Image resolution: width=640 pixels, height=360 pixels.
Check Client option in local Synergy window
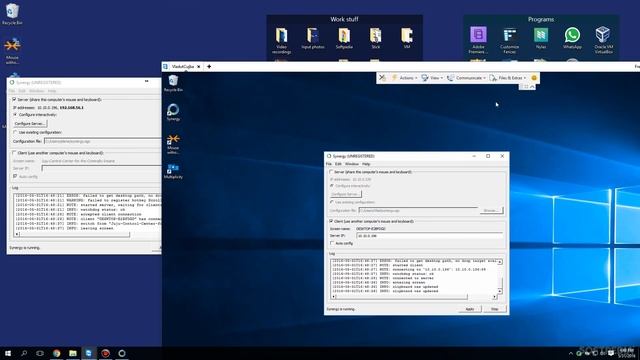coord(14,153)
